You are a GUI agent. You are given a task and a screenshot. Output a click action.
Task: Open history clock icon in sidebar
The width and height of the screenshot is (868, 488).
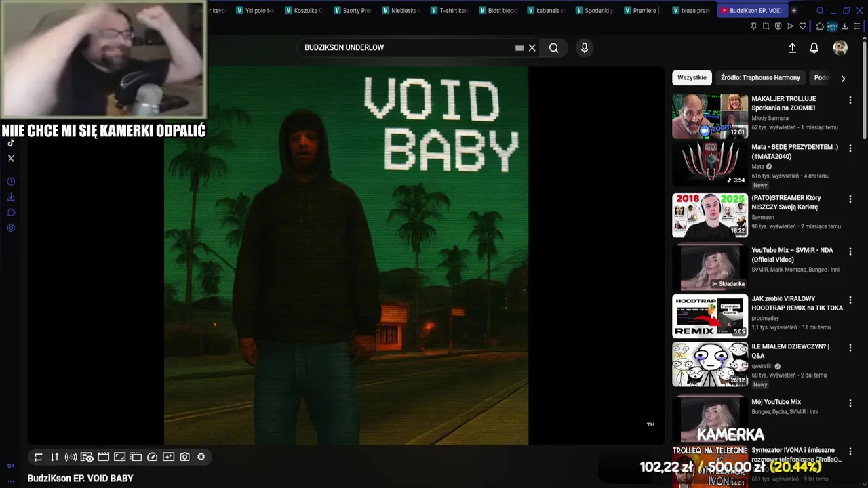(11, 182)
